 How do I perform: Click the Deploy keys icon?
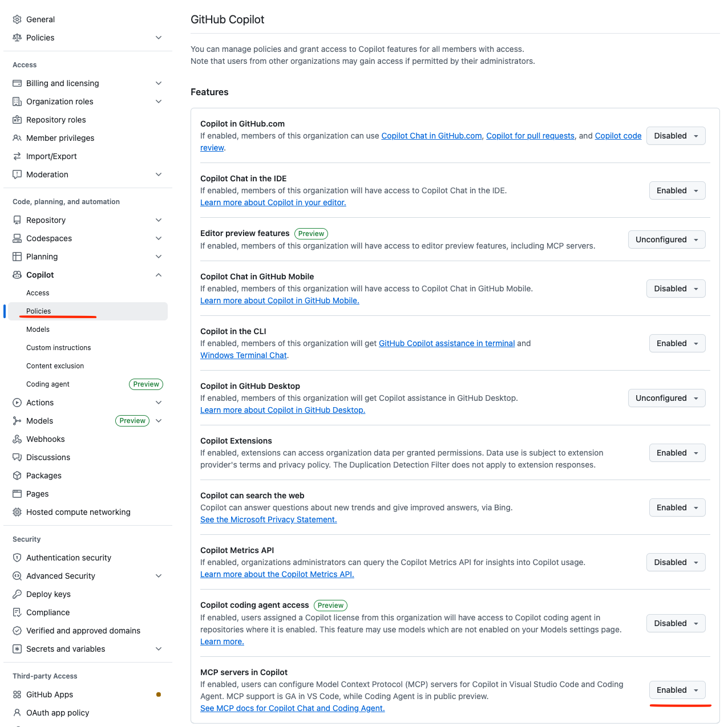17,594
